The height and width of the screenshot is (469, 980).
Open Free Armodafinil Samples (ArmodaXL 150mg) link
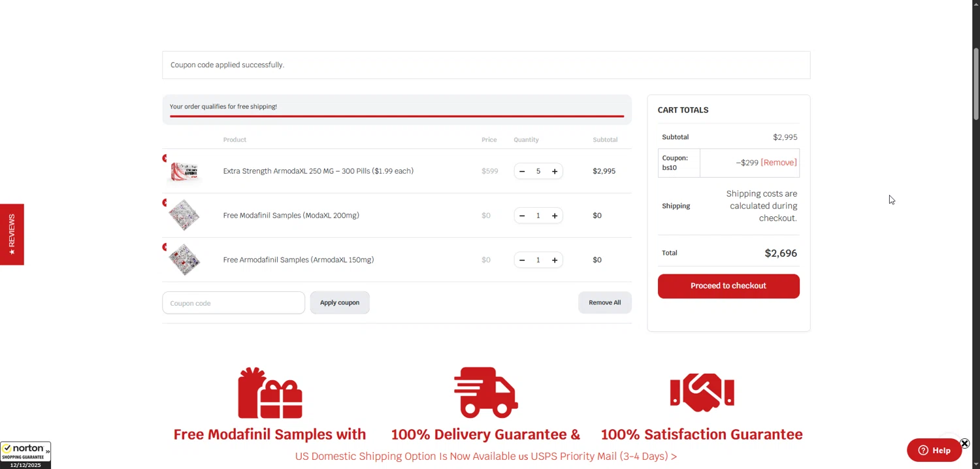click(x=299, y=260)
